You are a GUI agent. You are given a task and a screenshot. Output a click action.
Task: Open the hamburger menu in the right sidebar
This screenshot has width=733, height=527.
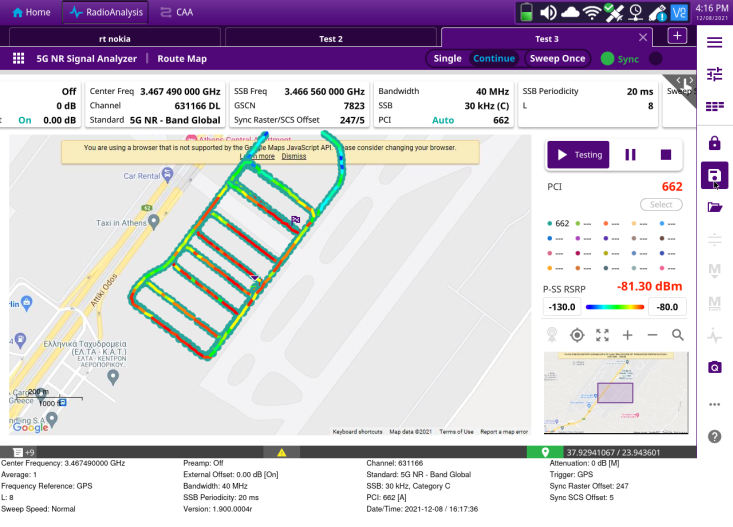pyautogui.click(x=714, y=43)
